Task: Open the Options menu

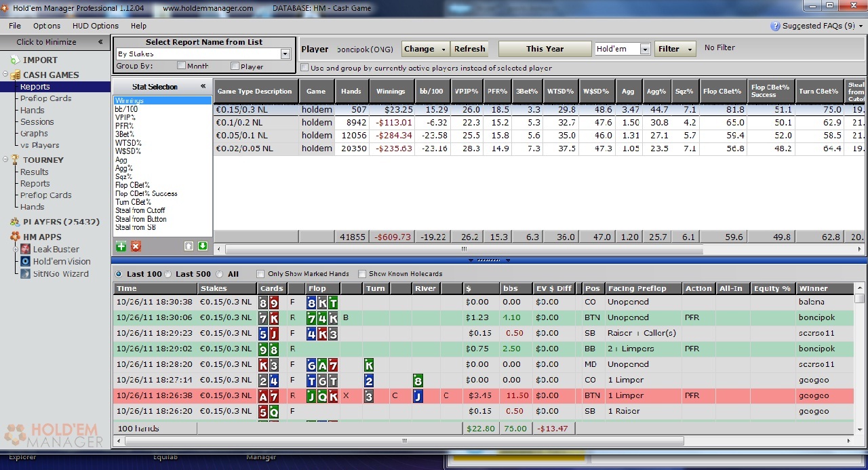Action: 47,26
